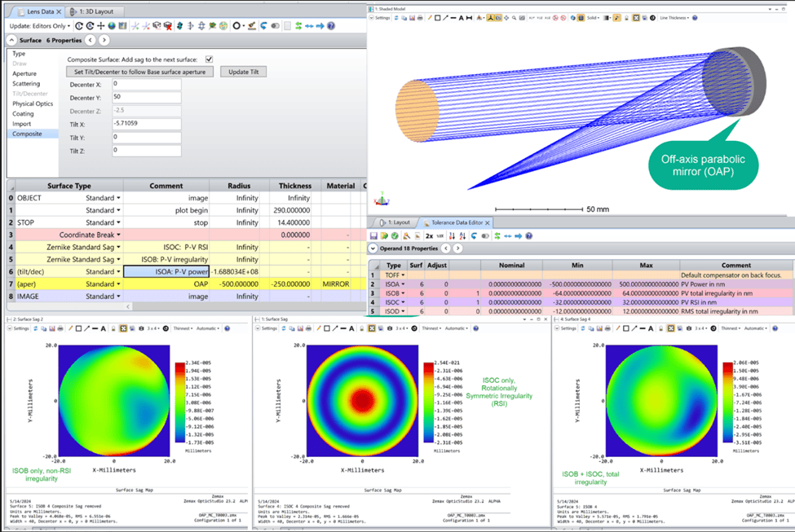Click the Decenter Y input field
Image resolution: width=795 pixels, height=532 pixels.
coord(147,97)
